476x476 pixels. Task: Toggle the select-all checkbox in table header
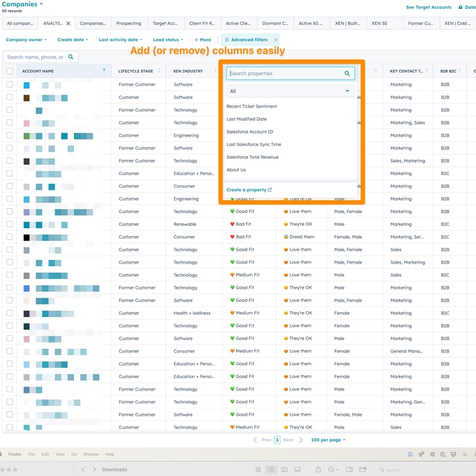click(10, 71)
